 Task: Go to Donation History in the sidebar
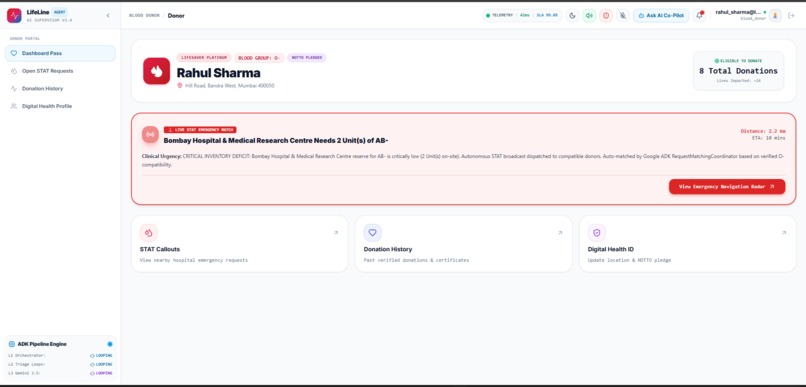pyautogui.click(x=60, y=88)
